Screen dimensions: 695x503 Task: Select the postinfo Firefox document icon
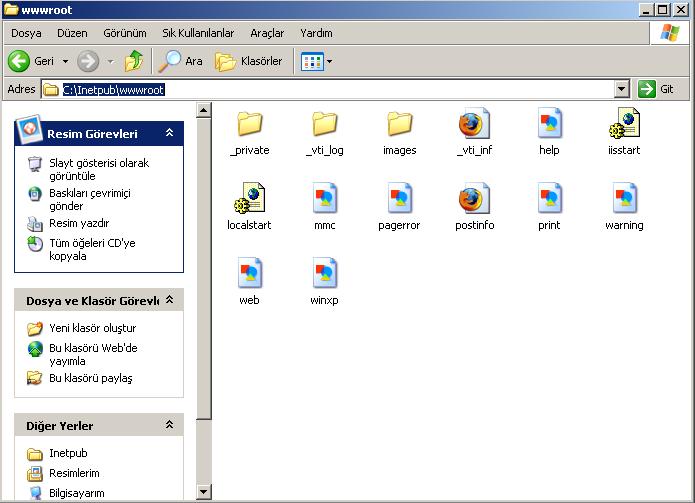coord(474,199)
